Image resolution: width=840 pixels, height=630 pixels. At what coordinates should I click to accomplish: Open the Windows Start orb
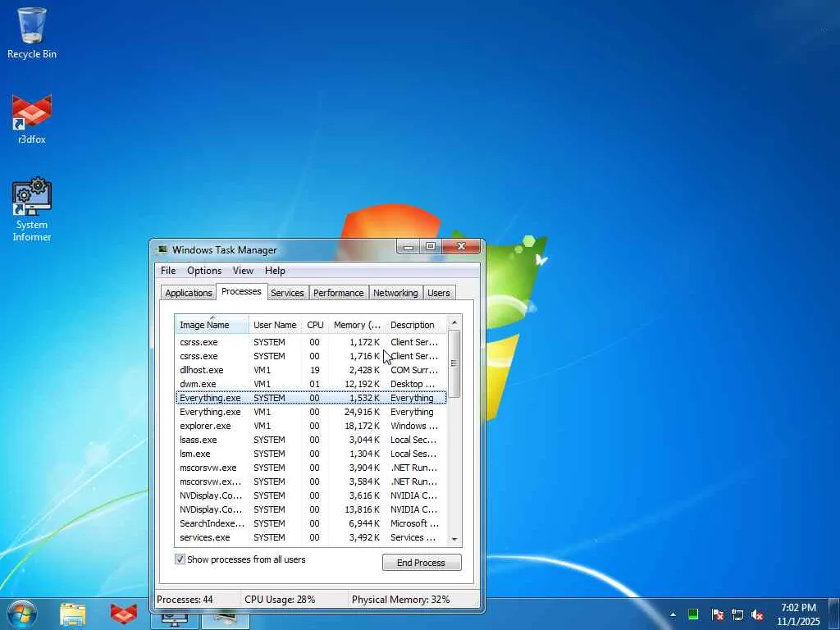click(x=22, y=614)
